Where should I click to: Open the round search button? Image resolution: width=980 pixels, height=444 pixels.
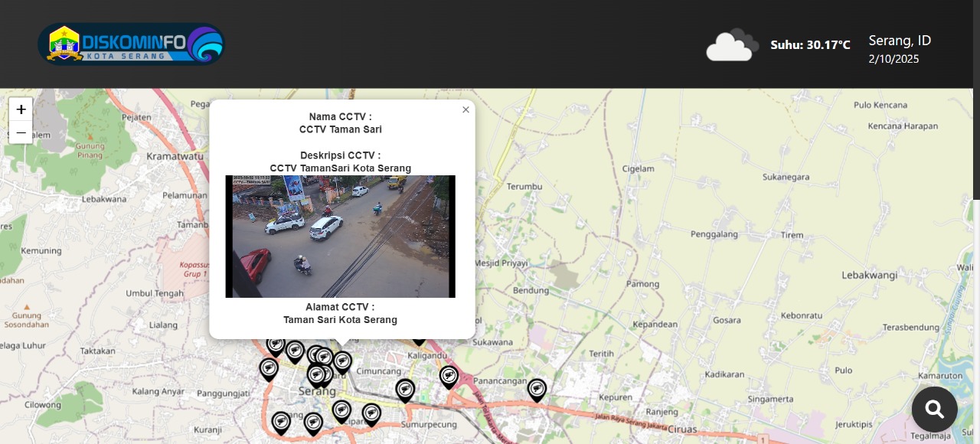click(x=934, y=410)
